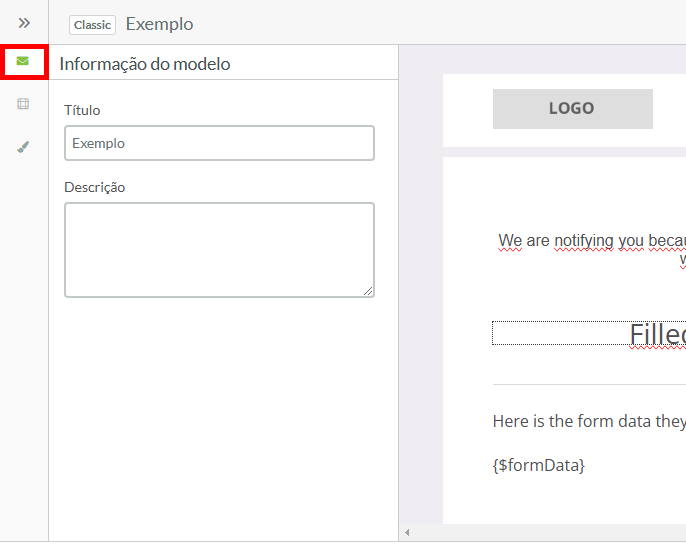Click the 'Informação do modelo' panel heading

[x=145, y=64]
